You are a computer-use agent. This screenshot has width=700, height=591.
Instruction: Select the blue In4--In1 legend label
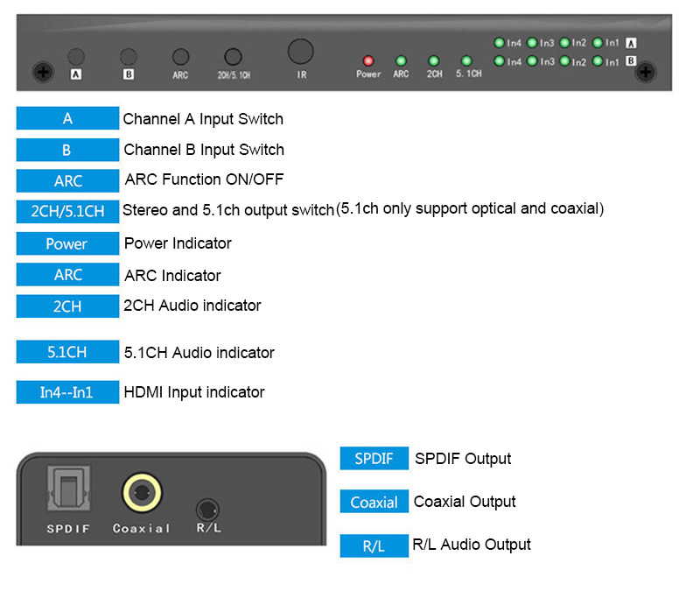[x=67, y=392]
